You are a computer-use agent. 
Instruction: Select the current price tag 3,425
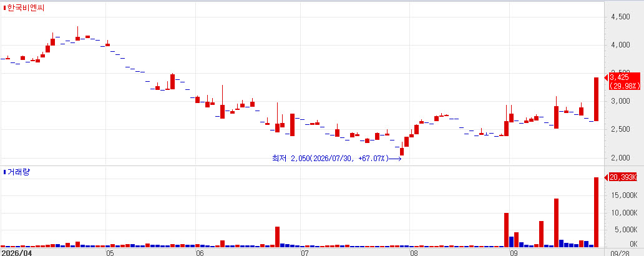coord(620,77)
